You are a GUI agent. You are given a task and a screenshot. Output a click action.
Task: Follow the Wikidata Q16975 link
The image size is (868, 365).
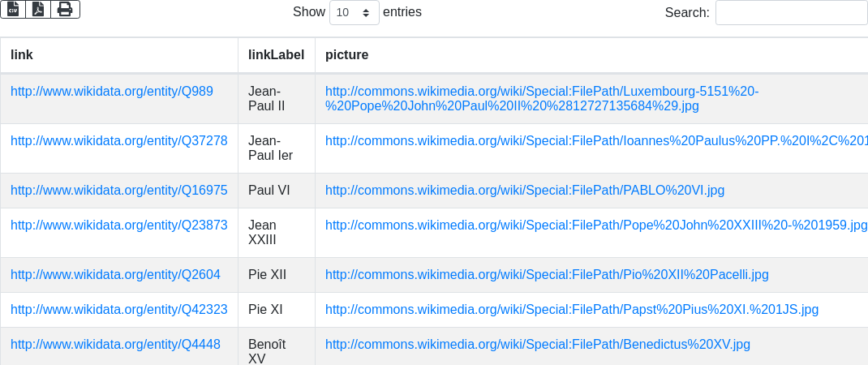119,190
